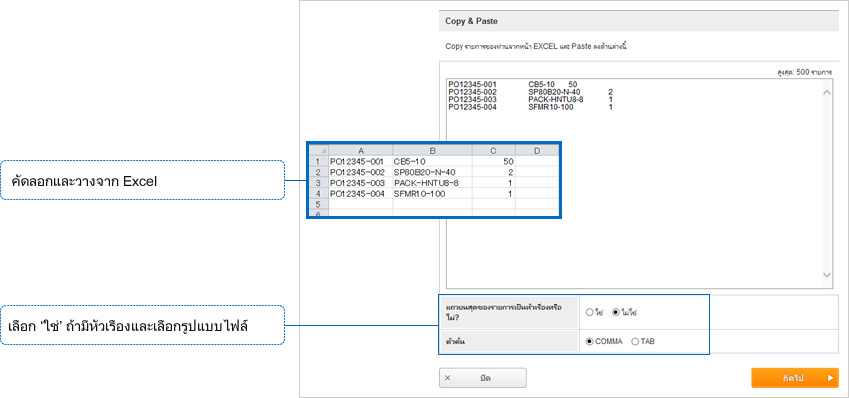Select Excel column header B
The height and width of the screenshot is (398, 849).
tap(433, 151)
